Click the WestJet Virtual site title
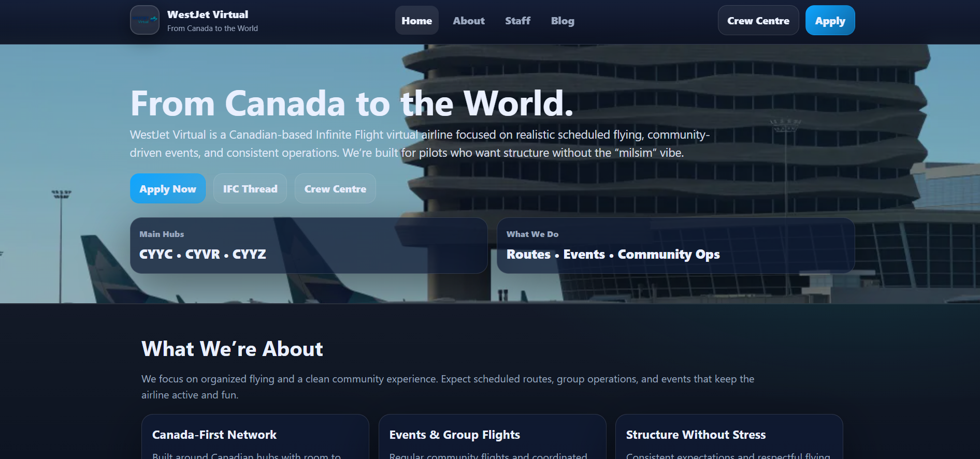 pos(208,14)
